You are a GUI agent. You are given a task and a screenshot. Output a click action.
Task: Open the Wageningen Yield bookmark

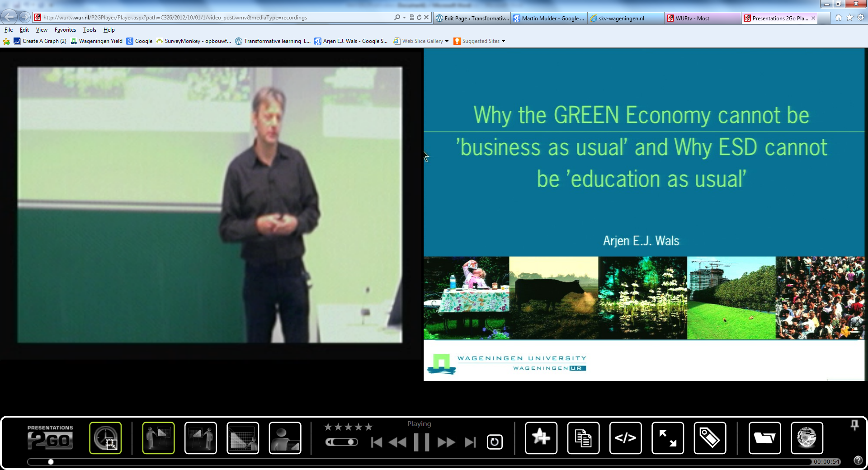pos(100,41)
